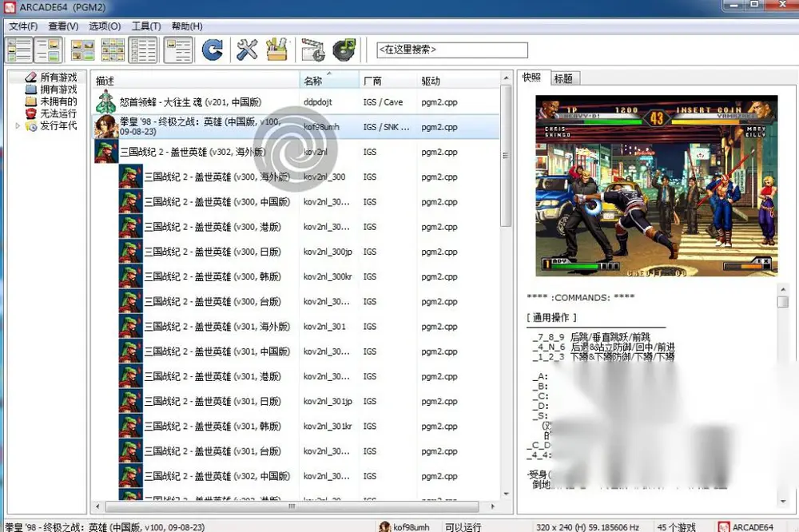Expand the 发行年代 tree node
799x532 pixels.
click(18, 125)
